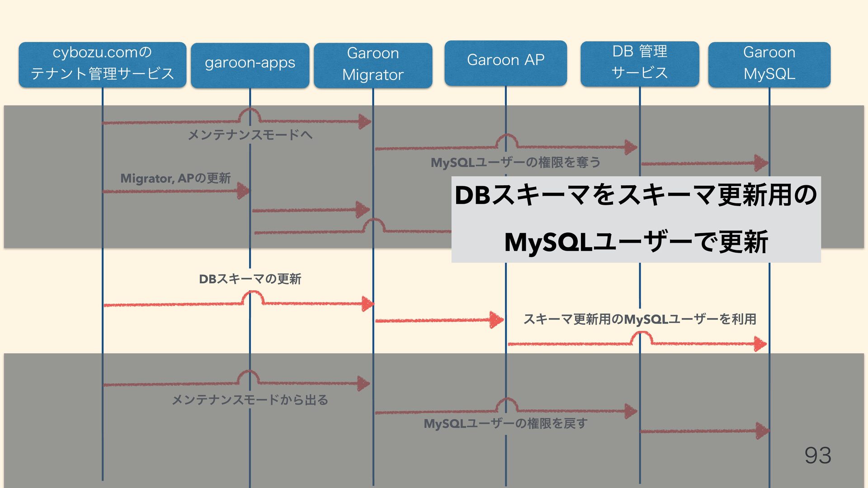Click the スキーマ更新用のMySQLユーザーを利用 label
This screenshot has width=868, height=488.
pyautogui.click(x=639, y=319)
